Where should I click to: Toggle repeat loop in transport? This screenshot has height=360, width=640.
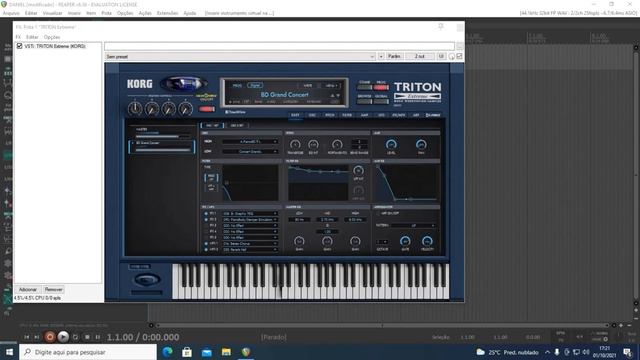(76, 337)
